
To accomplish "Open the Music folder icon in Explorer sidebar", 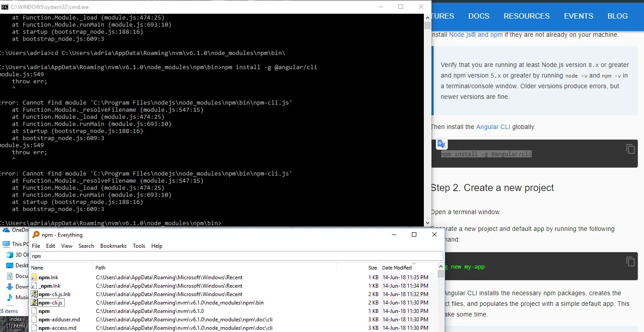I will (10, 297).
